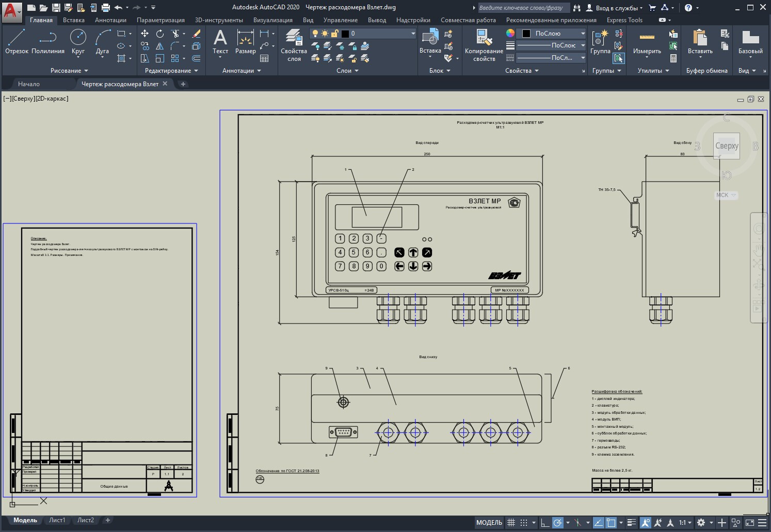The image size is (771, 532).
Task: Click the Hatch tool in Рисование
Action: click(121, 58)
